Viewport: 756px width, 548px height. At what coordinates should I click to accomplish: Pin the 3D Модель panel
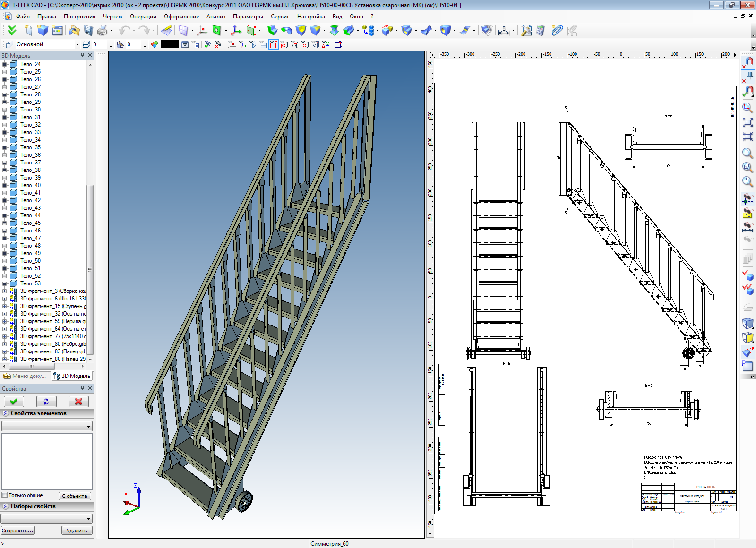pyautogui.click(x=82, y=55)
